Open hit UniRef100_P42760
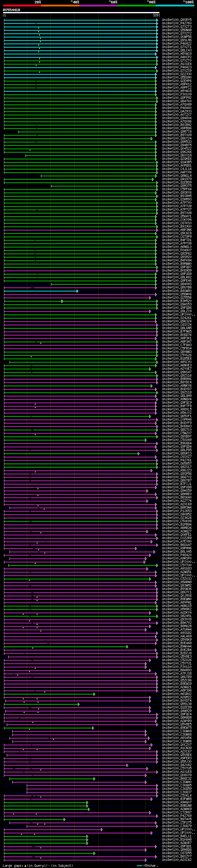The height and width of the screenshot is (868, 197). (x=177, y=23)
